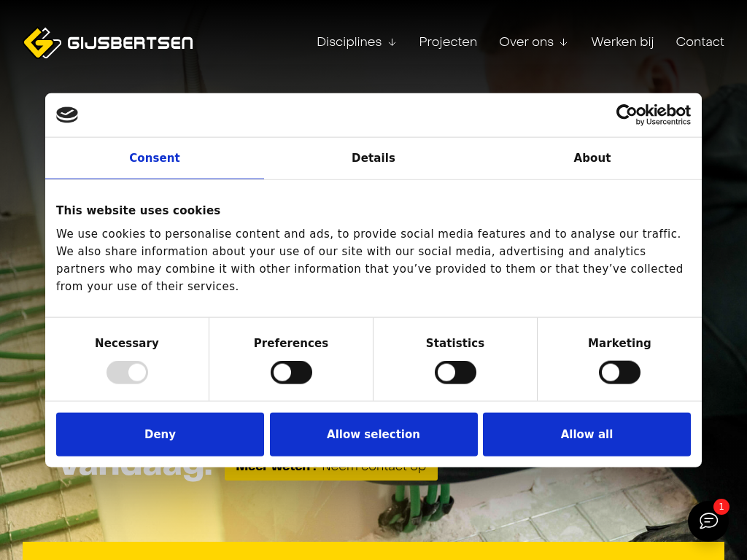Select the Consent tab
The width and height of the screenshot is (747, 560).
tap(155, 158)
